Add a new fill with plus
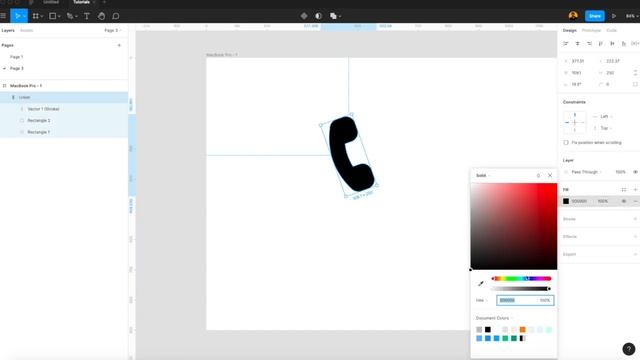 coord(636,189)
